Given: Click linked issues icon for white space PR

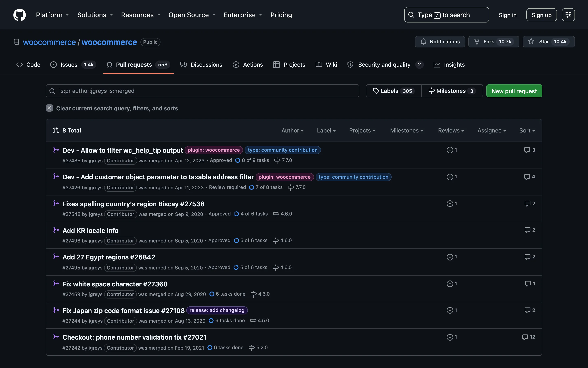Looking at the screenshot, I should click(x=452, y=284).
